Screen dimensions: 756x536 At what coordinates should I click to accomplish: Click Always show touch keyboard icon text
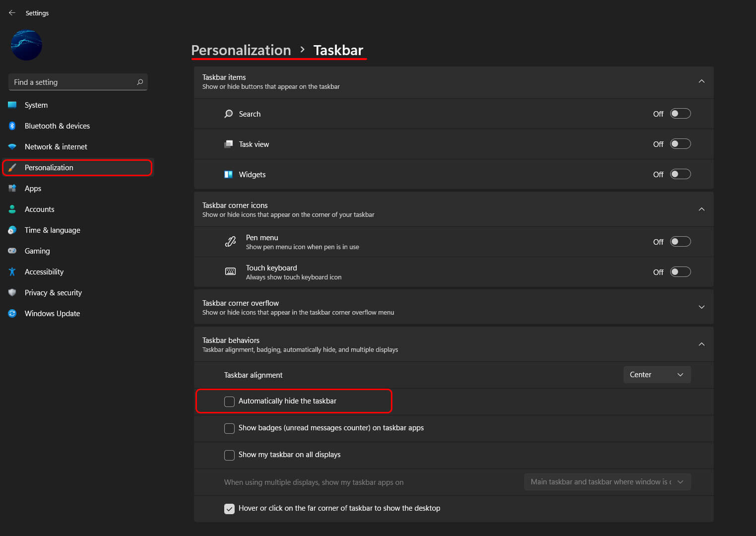click(294, 277)
